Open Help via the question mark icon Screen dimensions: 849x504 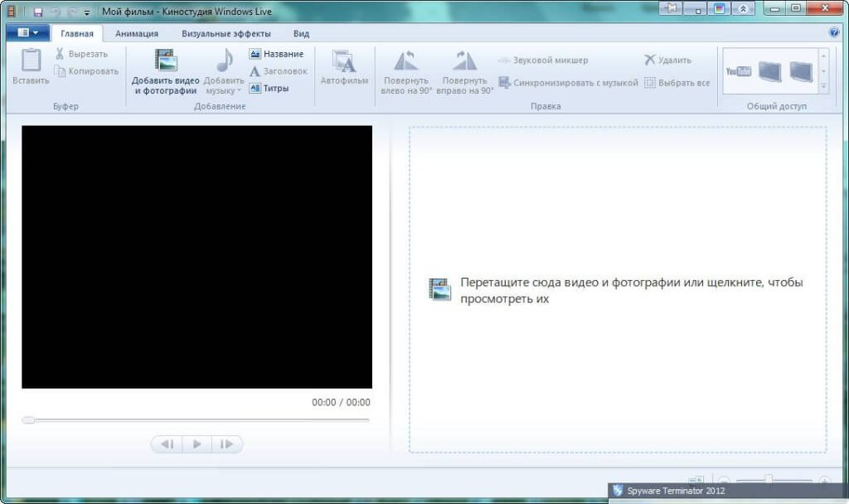[x=834, y=33]
